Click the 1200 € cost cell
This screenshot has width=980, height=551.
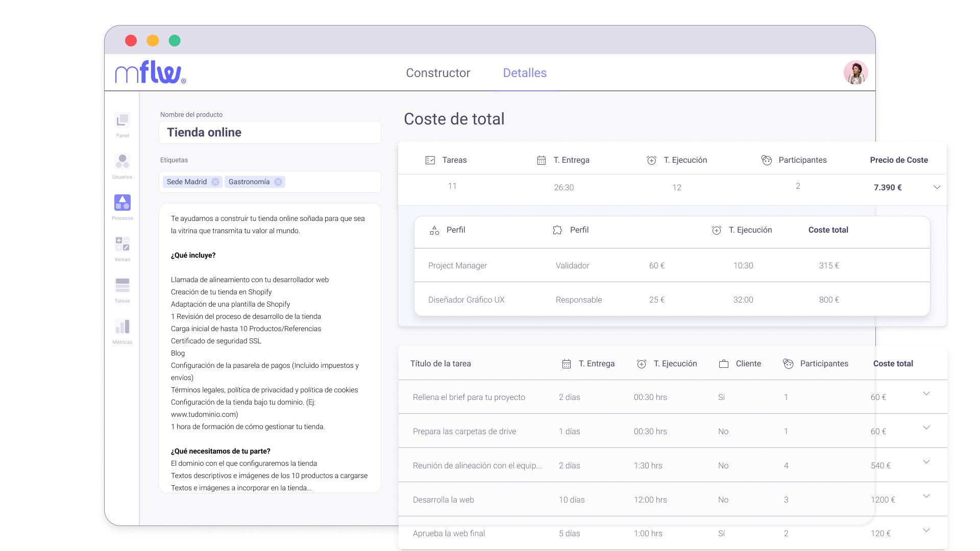click(x=883, y=500)
